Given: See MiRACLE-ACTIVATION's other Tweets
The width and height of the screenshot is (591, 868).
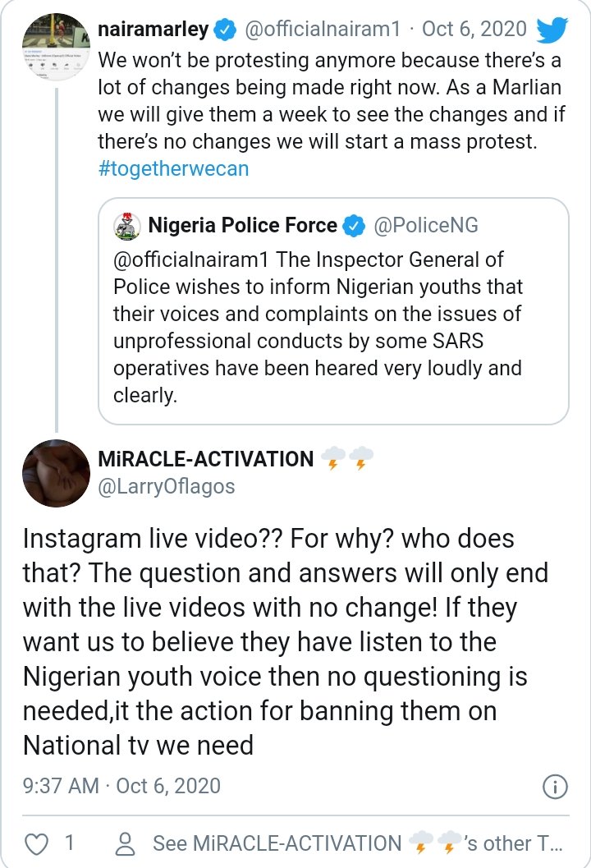Looking at the screenshot, I should (x=358, y=843).
